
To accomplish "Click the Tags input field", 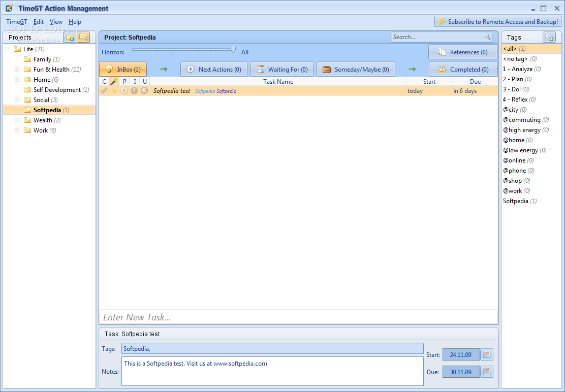I will tap(272, 348).
